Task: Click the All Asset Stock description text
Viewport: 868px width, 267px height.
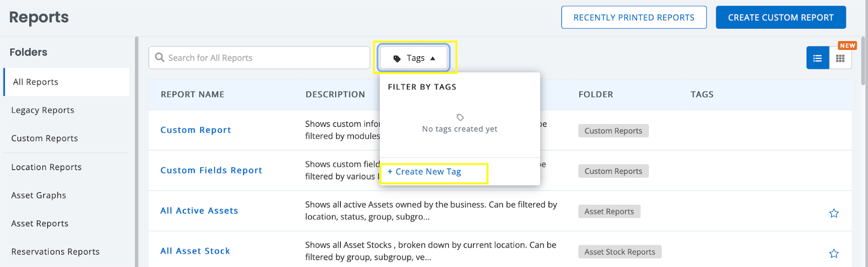Action: coord(431,251)
